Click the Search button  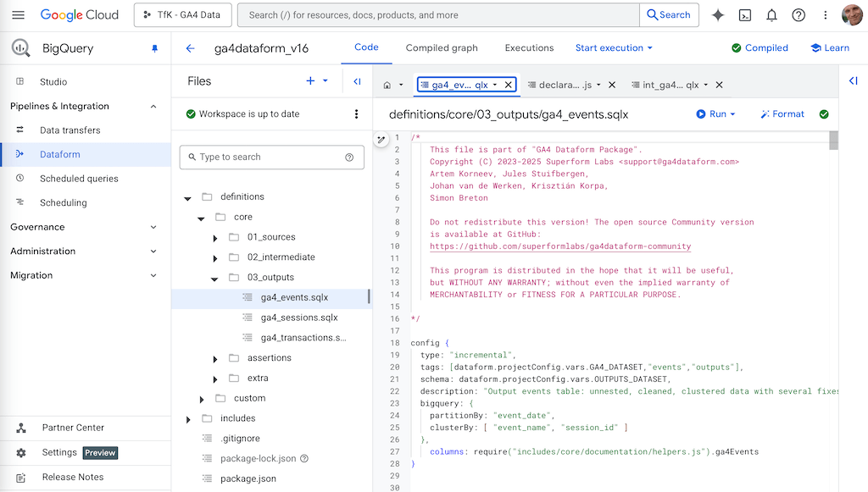coord(669,15)
